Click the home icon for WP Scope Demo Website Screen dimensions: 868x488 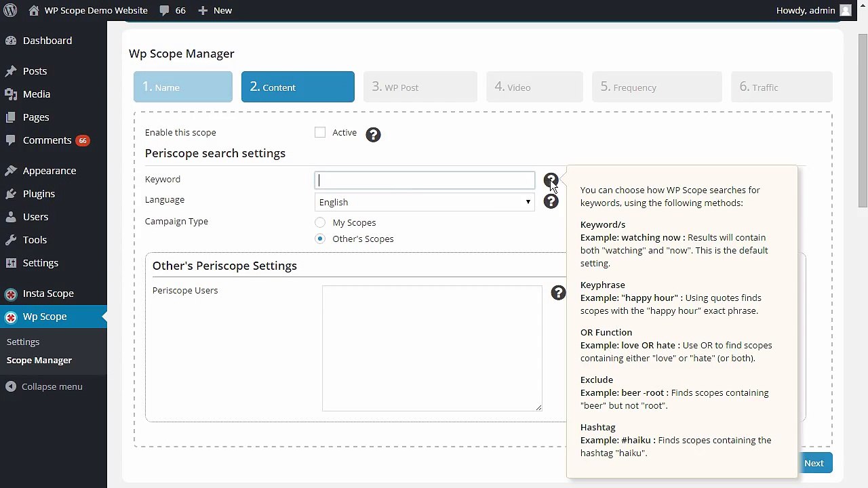point(34,10)
